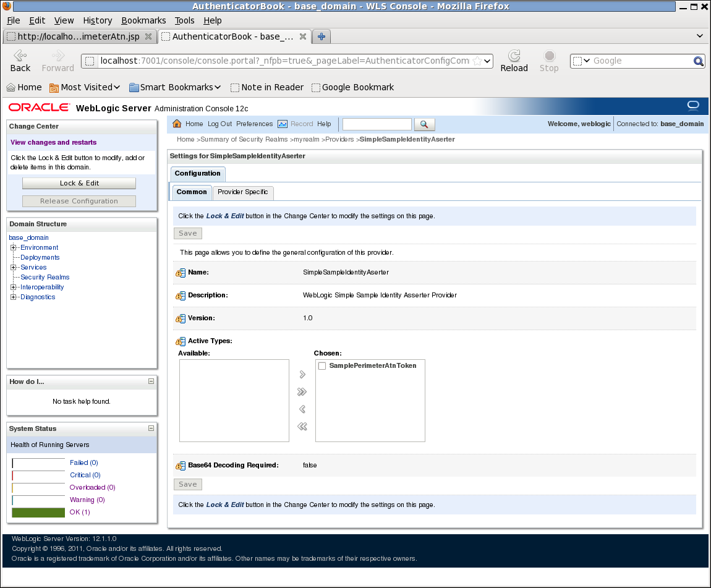Check the SamplePerimeterAtnToken checkbox
The height and width of the screenshot is (588, 711).
pyautogui.click(x=321, y=365)
